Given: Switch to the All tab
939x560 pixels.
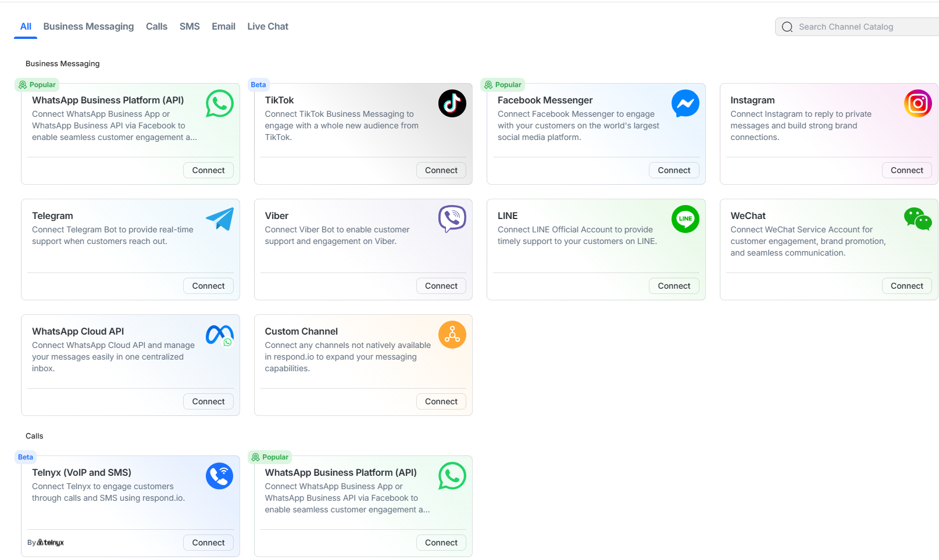Looking at the screenshot, I should (26, 27).
